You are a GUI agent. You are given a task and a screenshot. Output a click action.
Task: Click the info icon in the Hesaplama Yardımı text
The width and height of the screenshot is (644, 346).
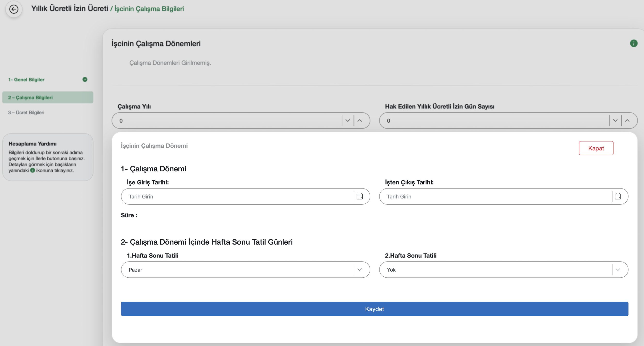(x=32, y=170)
